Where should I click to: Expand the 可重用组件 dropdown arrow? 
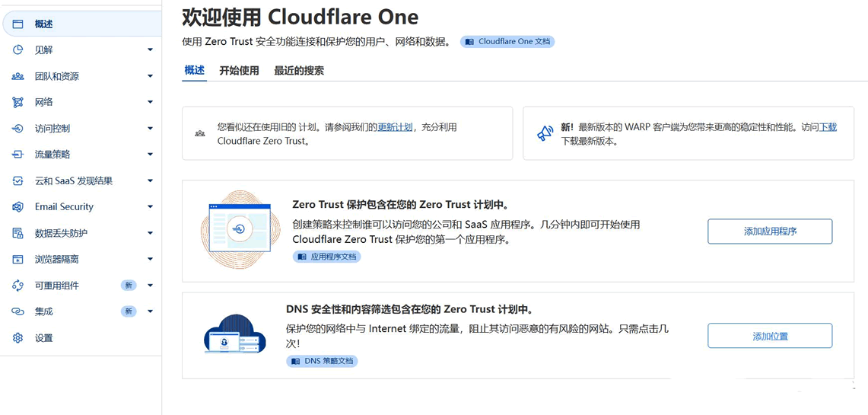point(150,286)
